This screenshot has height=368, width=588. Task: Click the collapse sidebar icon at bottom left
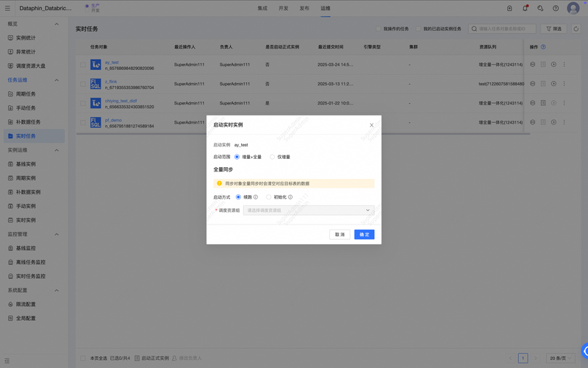tap(7, 361)
